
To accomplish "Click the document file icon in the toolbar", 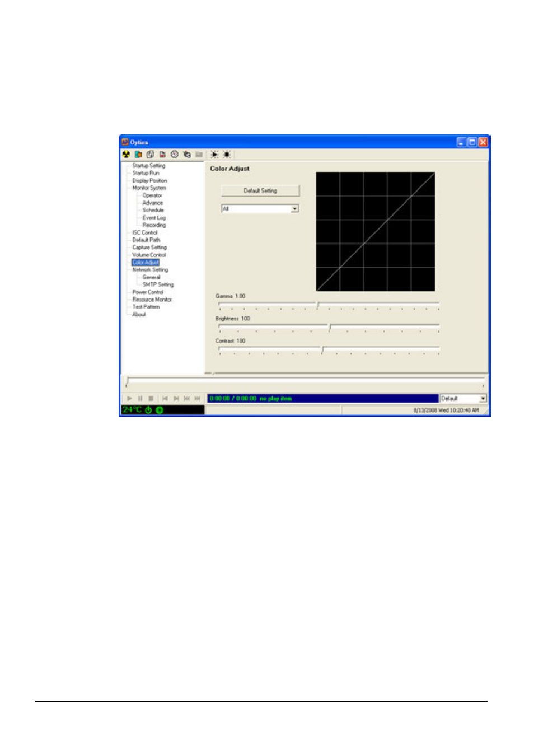I will pos(162,154).
